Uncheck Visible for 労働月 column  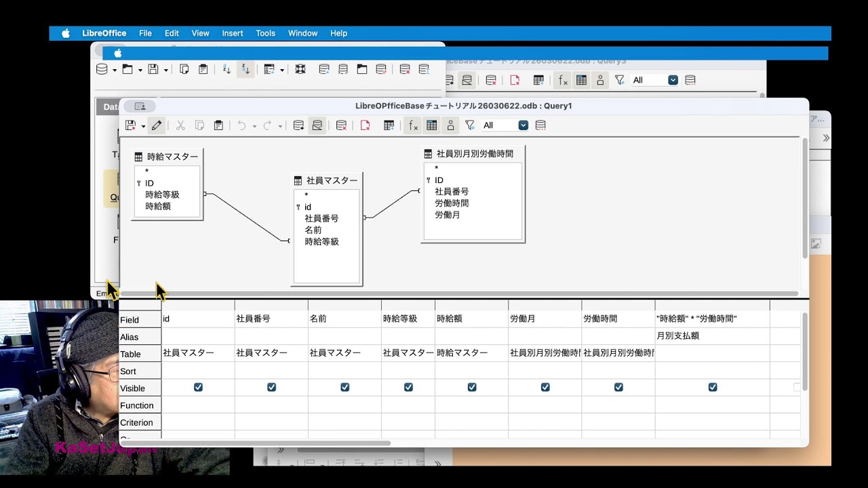coord(545,387)
